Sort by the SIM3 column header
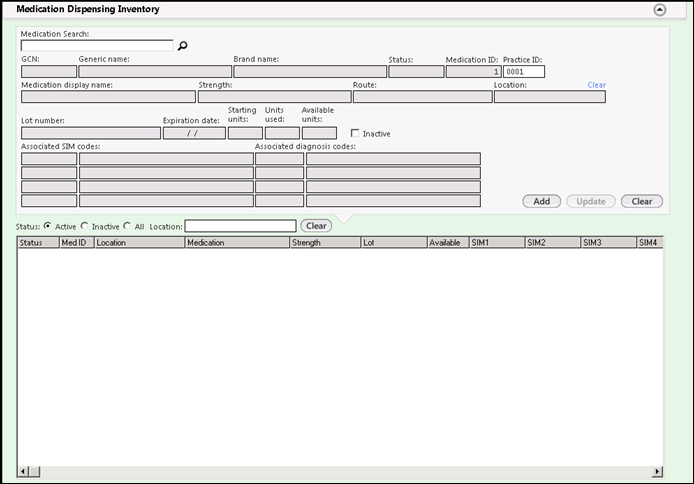The height and width of the screenshot is (484, 694). 609,242
